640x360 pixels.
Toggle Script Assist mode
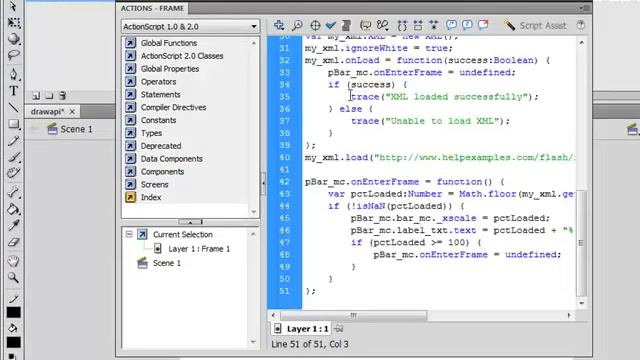535,25
